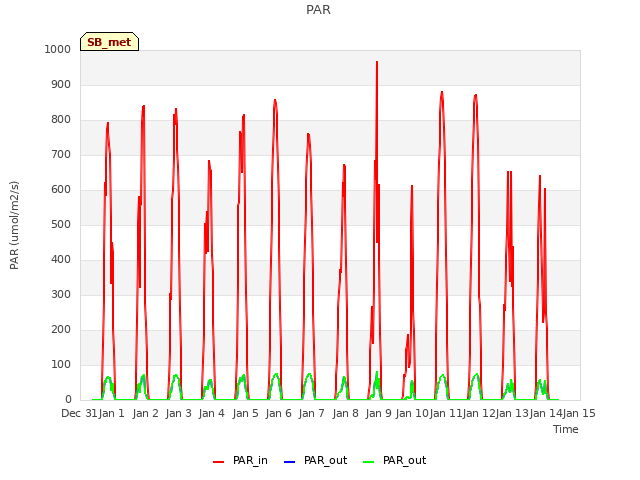
Task: Click the Jan 1 x-axis tick label
Action: coord(111,413)
